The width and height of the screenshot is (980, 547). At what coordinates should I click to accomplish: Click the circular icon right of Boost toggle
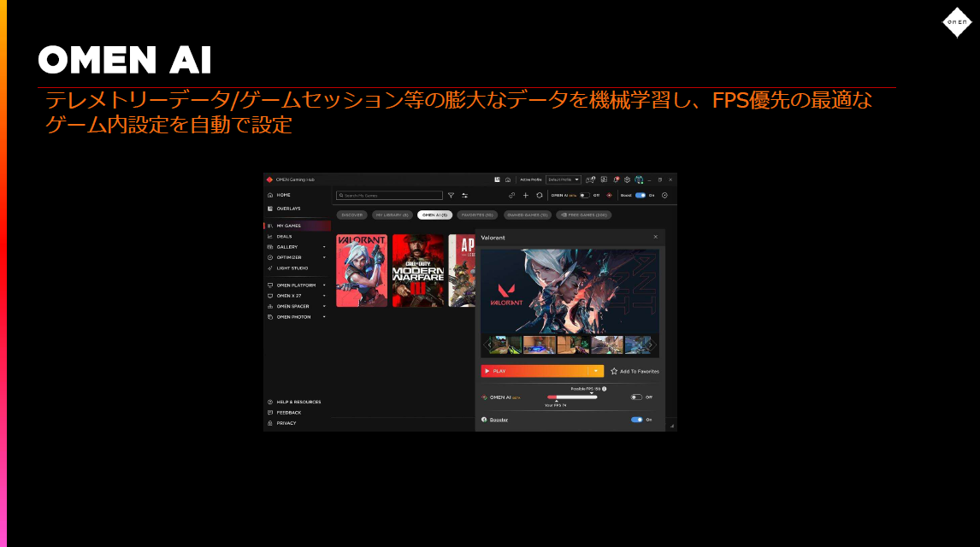tap(664, 196)
